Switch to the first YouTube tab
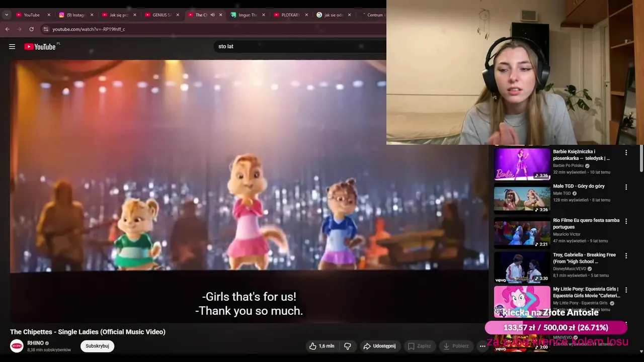The height and width of the screenshot is (362, 644). tap(31, 15)
